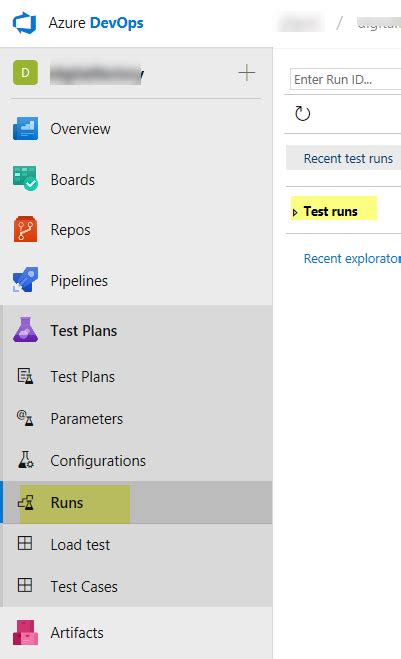
Task: Click the Azure DevOps logo icon
Action: 24,23
